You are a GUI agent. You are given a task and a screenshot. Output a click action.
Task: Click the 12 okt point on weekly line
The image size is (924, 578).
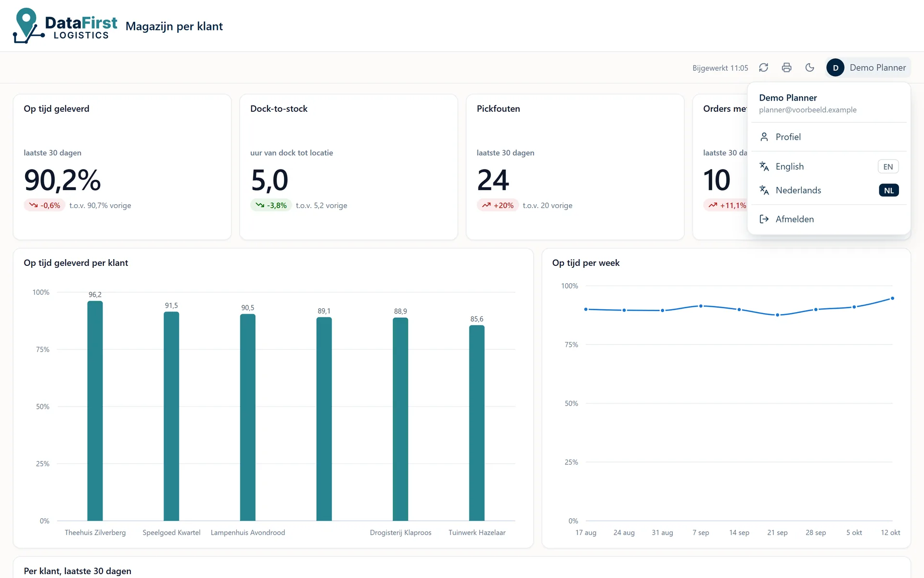tap(892, 299)
